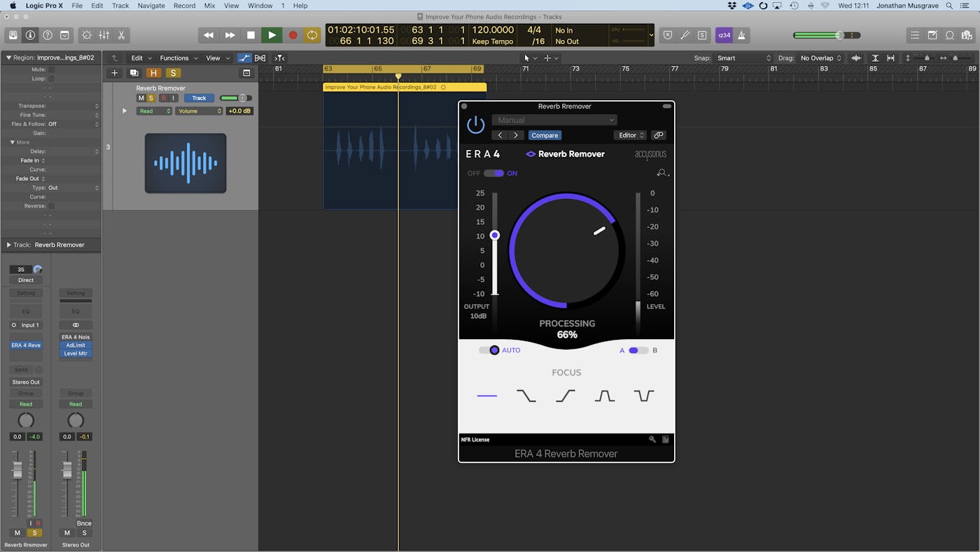This screenshot has height=552, width=980.
Task: Toggle the yellow Cycle button
Action: tap(312, 35)
